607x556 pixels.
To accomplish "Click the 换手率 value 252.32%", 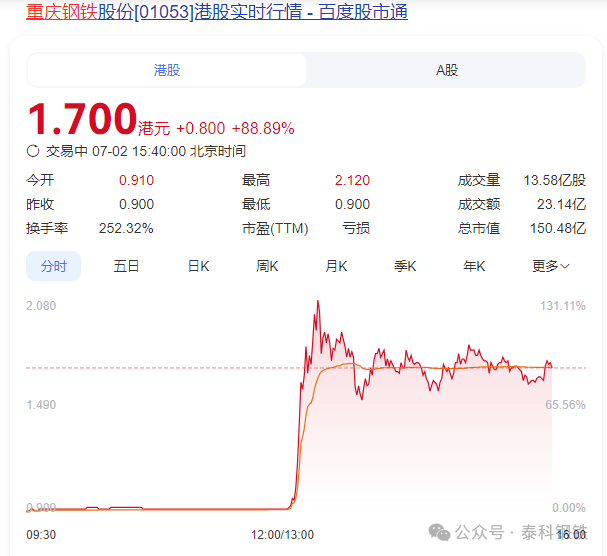I will [x=126, y=228].
